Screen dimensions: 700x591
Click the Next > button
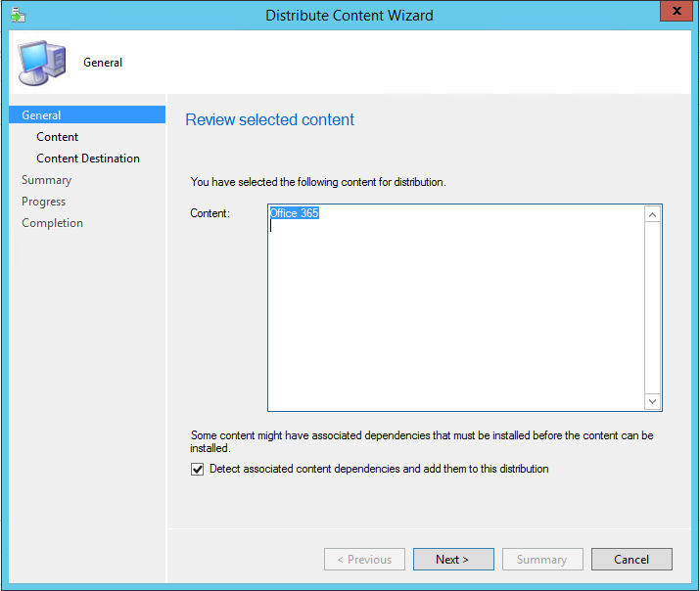[x=453, y=560]
